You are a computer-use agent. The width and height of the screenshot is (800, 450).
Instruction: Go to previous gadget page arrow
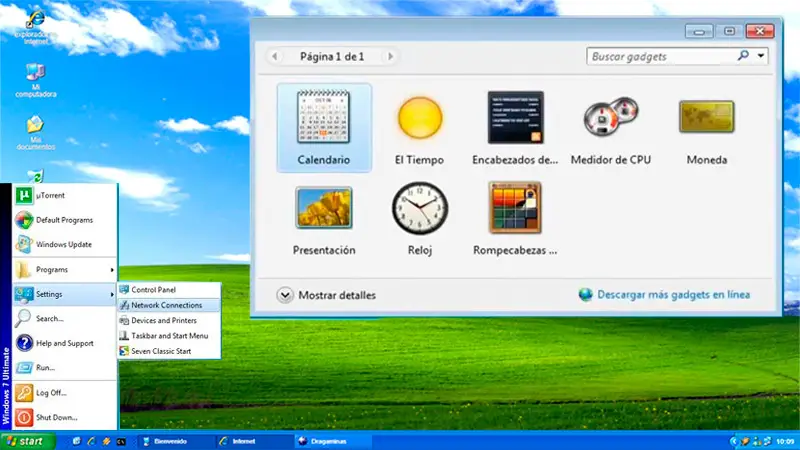(x=274, y=56)
